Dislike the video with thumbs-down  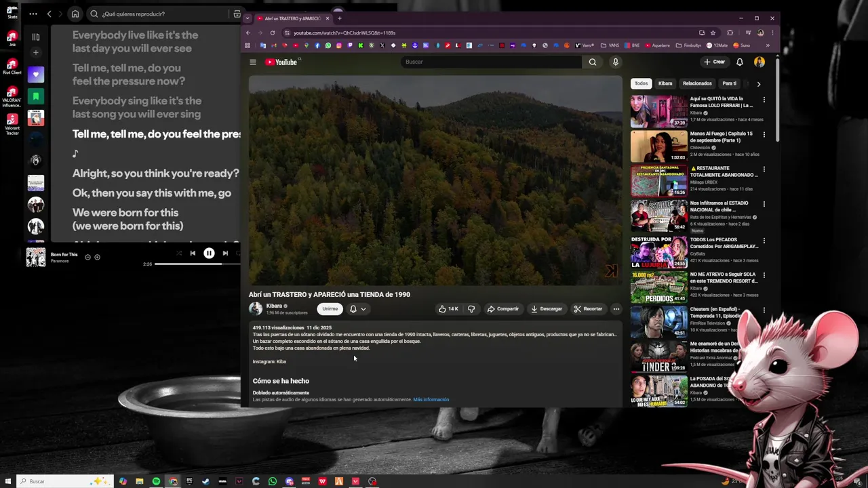click(x=471, y=309)
